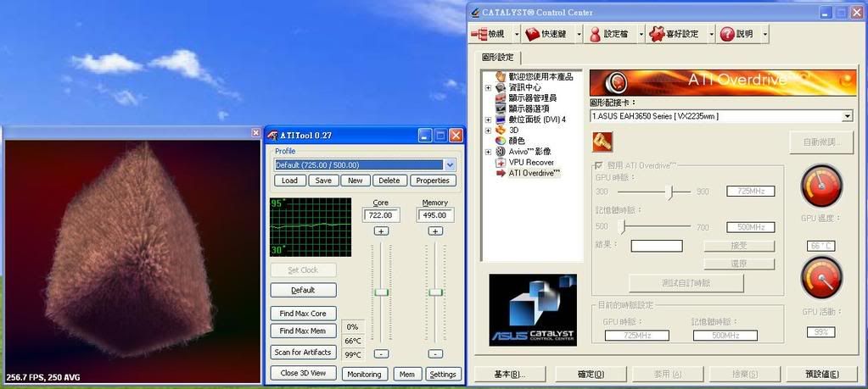Viewport: 868px width, 389px height.
Task: Click Delete profile in ATITool
Action: [389, 181]
